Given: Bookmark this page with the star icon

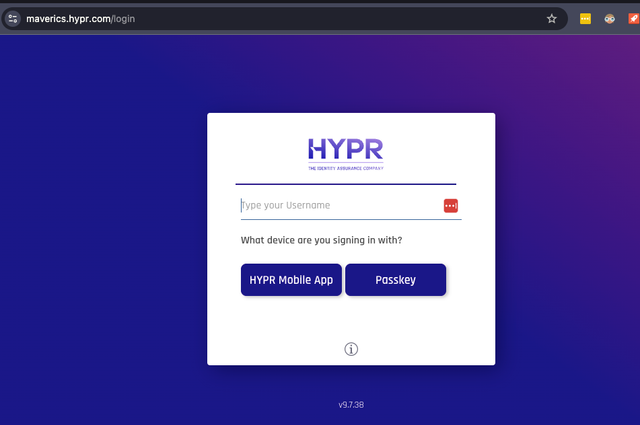Looking at the screenshot, I should pyautogui.click(x=551, y=19).
